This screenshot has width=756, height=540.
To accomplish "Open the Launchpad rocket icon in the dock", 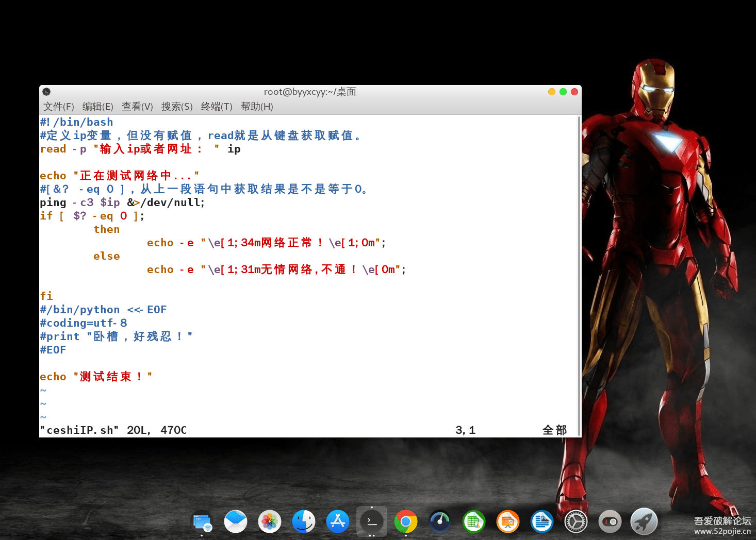I will (x=644, y=522).
